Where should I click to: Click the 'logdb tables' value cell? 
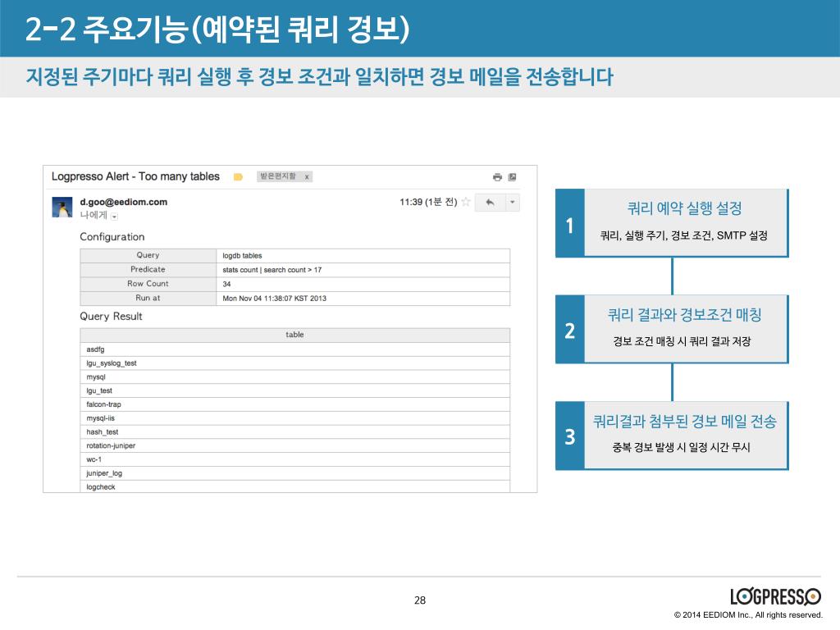click(363, 256)
